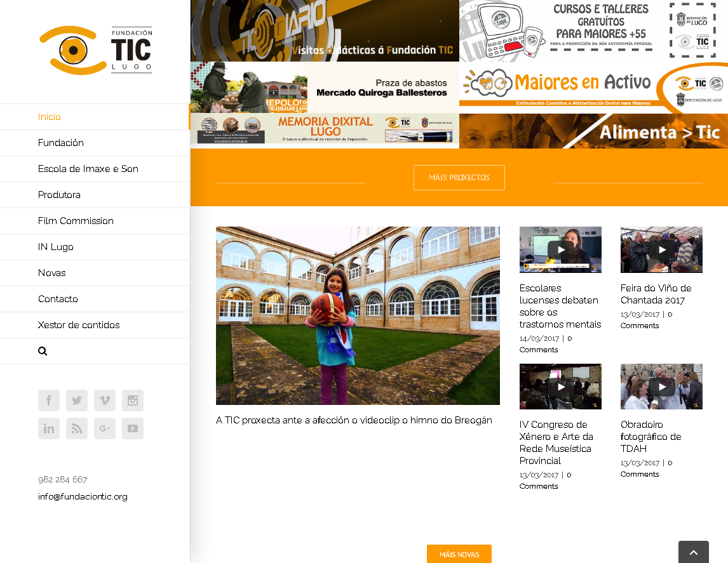Open the LinkedIn profile icon

(49, 428)
